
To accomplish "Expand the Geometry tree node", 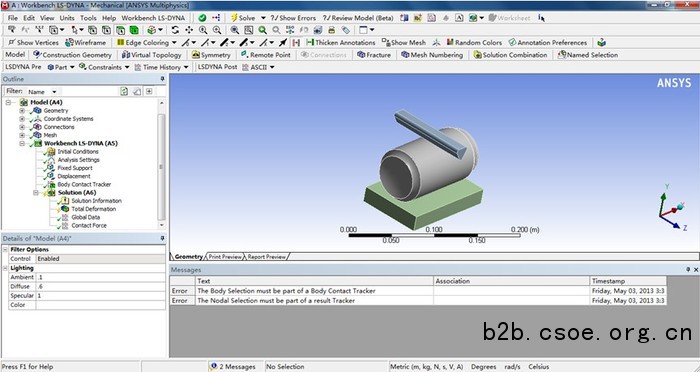I will point(22,110).
